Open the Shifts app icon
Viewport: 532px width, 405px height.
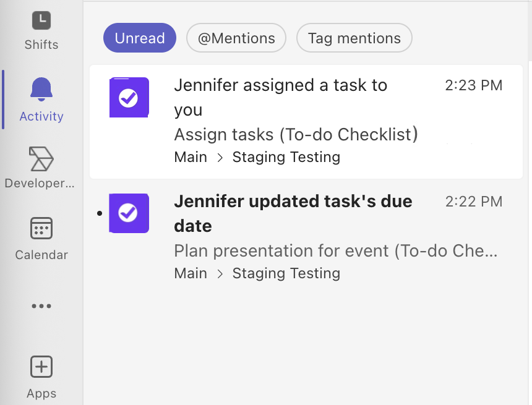pyautogui.click(x=41, y=21)
